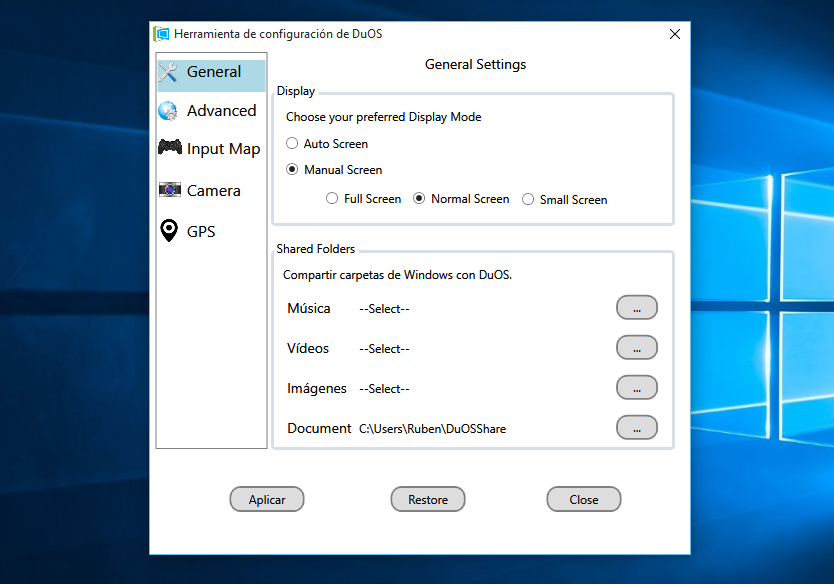
Task: Browse for the Imágenes shared folder
Action: 637,387
